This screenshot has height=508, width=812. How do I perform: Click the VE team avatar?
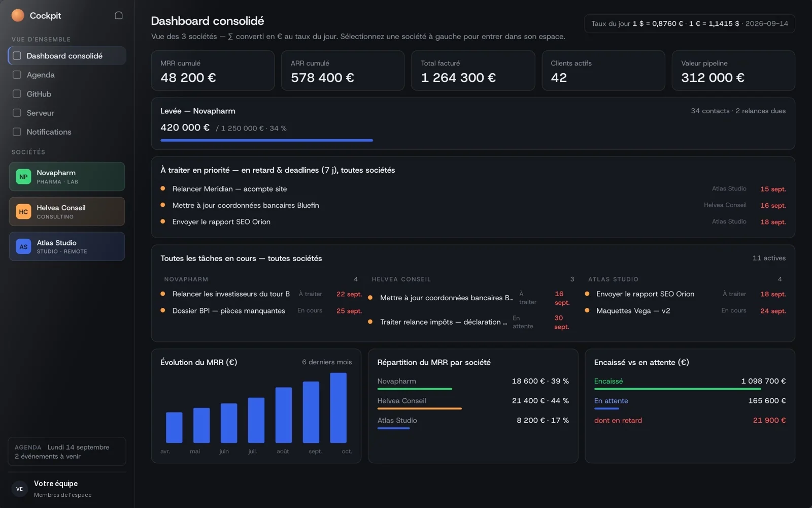19,489
